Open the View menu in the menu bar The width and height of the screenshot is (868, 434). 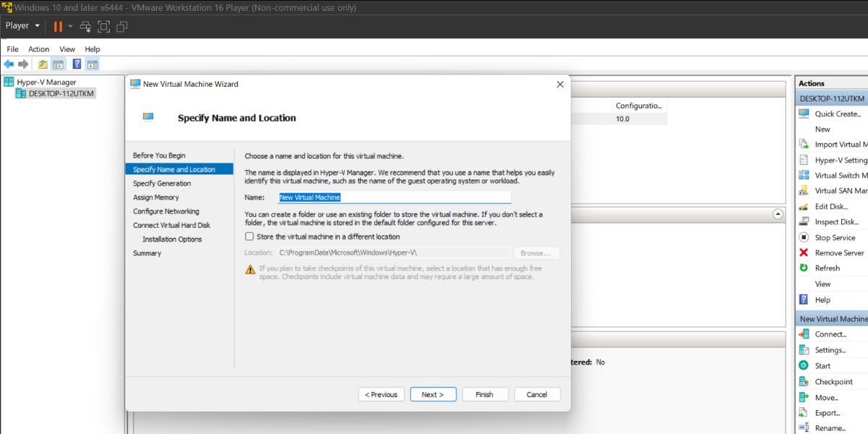pyautogui.click(x=67, y=49)
